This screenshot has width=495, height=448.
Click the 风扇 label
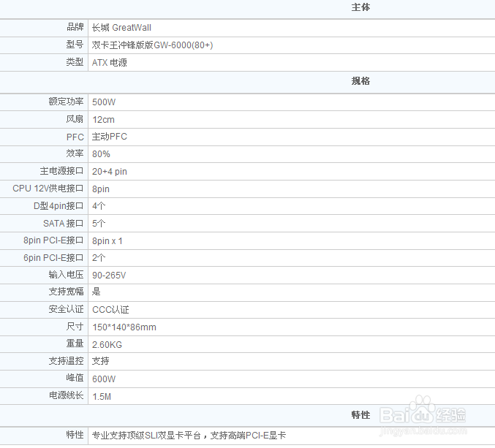pyautogui.click(x=75, y=119)
